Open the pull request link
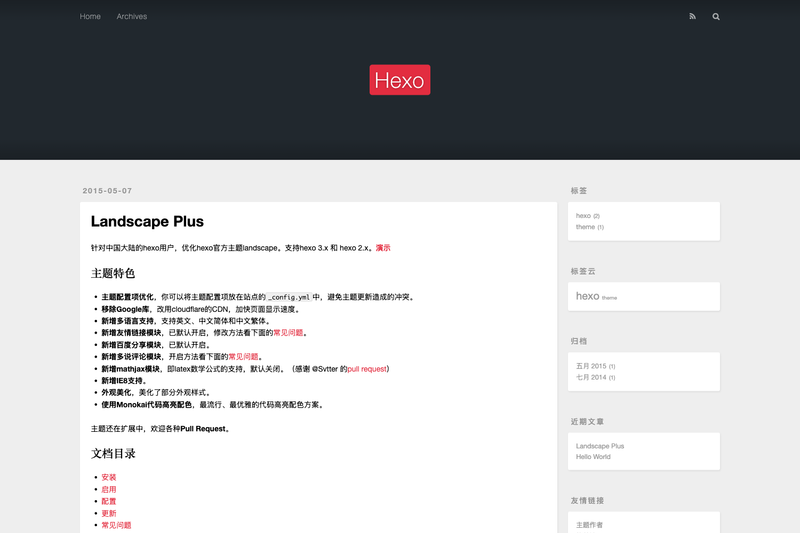The width and height of the screenshot is (800, 533). click(x=367, y=369)
